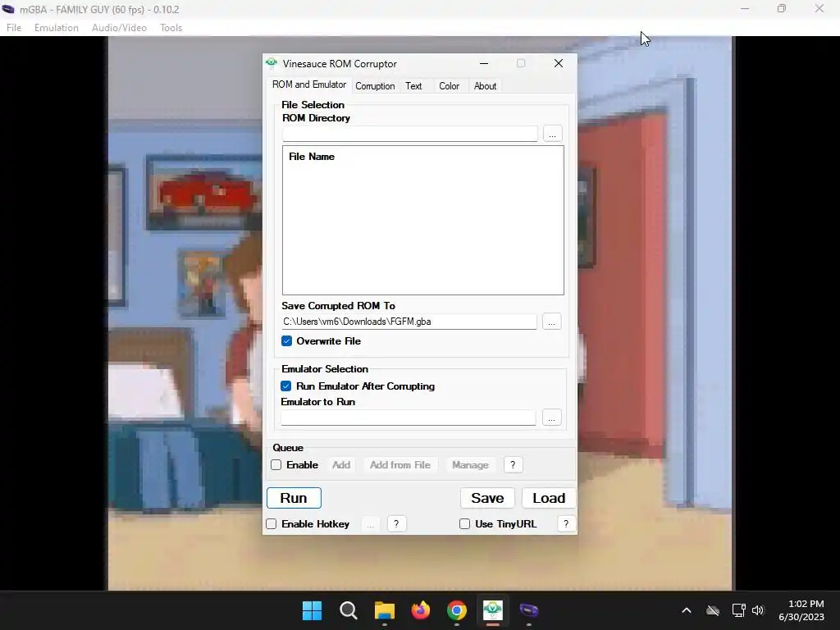Open the mGBA File menu
The image size is (840, 630).
pos(14,28)
